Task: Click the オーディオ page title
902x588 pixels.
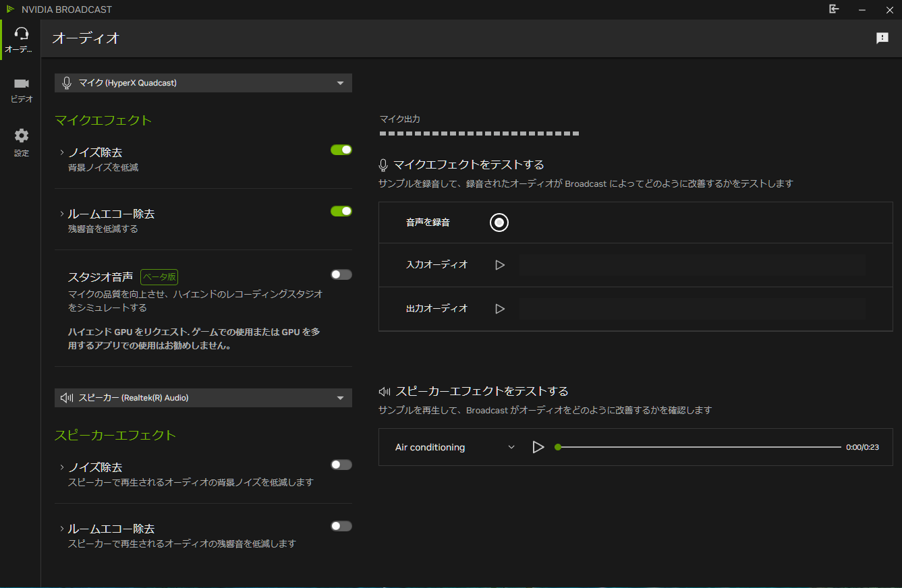Action: [86, 38]
